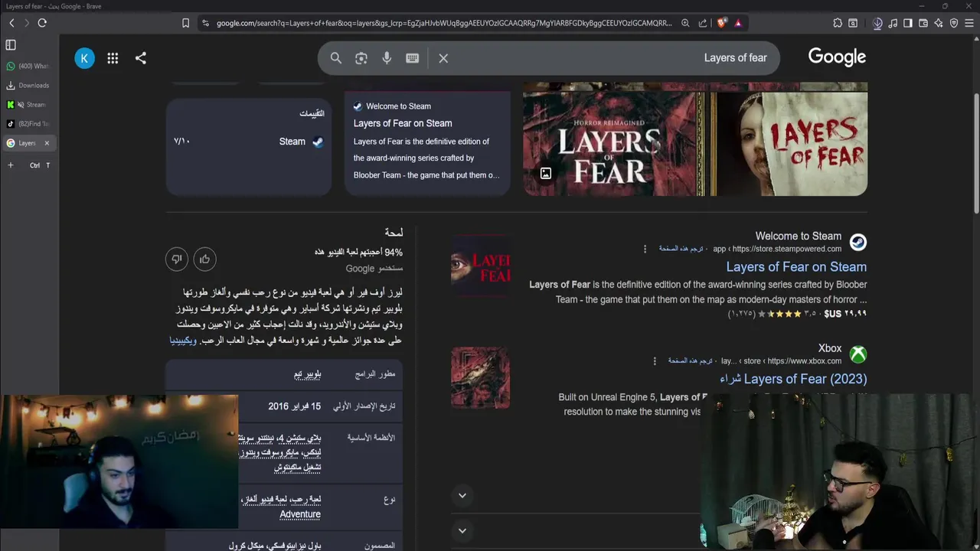Open the Layers of Fear on Steam card
This screenshot has height=551, width=980.
[x=427, y=144]
